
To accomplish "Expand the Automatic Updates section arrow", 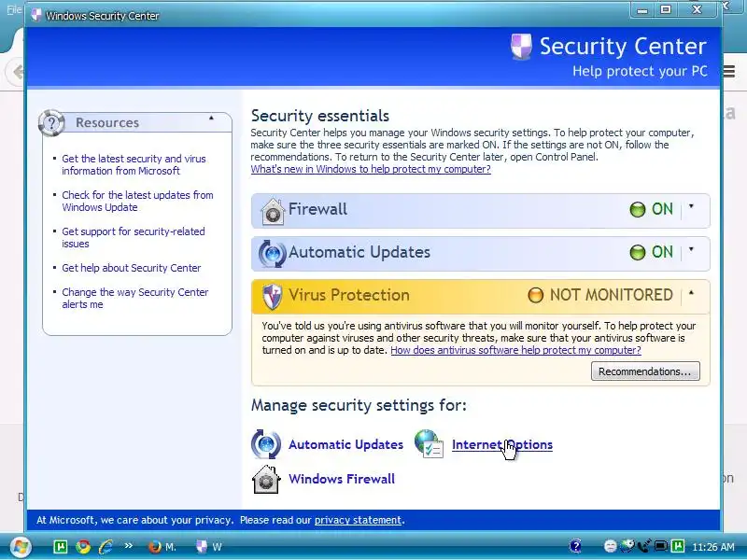I will [691, 249].
